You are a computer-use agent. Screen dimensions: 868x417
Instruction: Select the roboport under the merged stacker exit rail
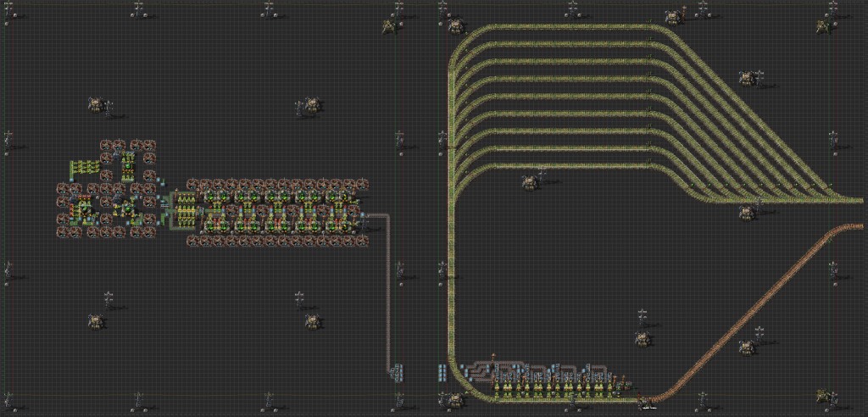point(748,213)
